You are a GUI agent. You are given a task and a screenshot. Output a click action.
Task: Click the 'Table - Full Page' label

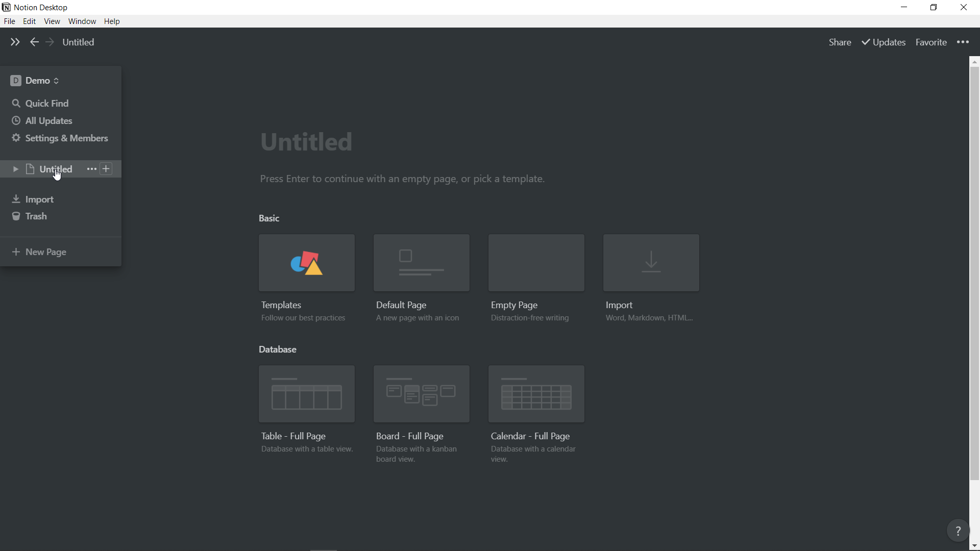pyautogui.click(x=293, y=436)
